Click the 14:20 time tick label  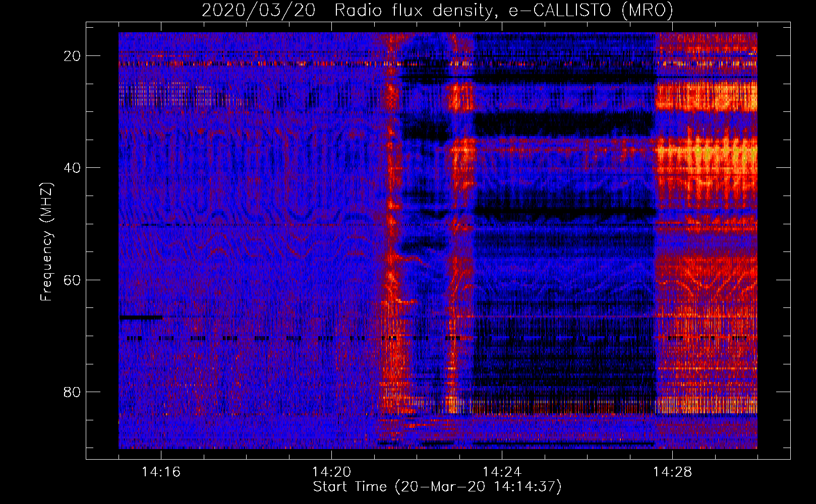point(331,472)
